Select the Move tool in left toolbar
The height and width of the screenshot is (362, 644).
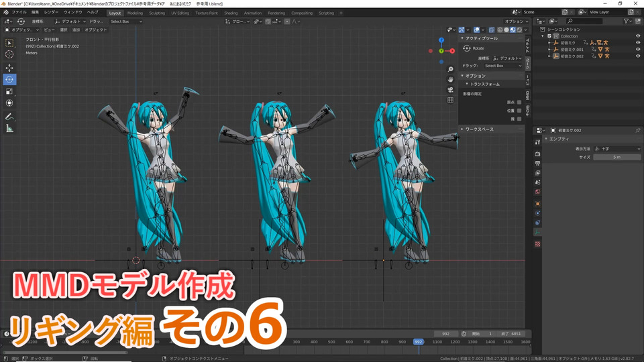[9, 68]
